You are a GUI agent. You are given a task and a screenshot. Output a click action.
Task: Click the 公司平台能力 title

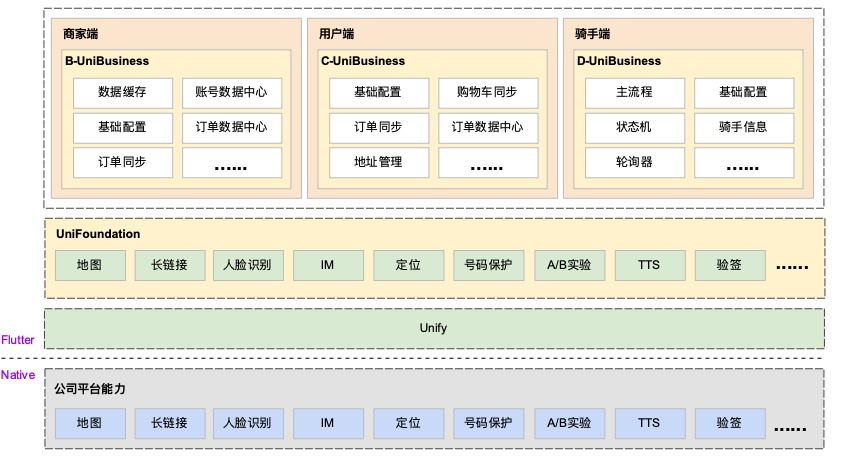click(x=90, y=389)
